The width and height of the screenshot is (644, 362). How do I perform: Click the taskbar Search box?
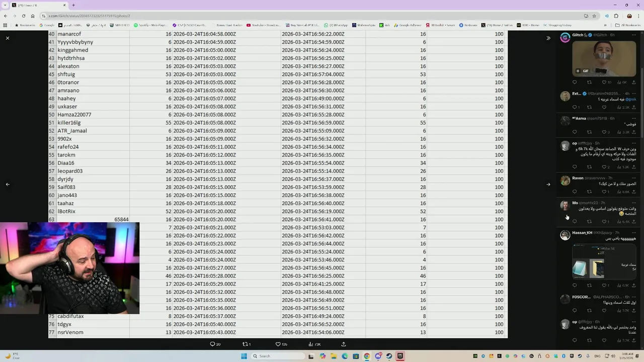click(278, 356)
